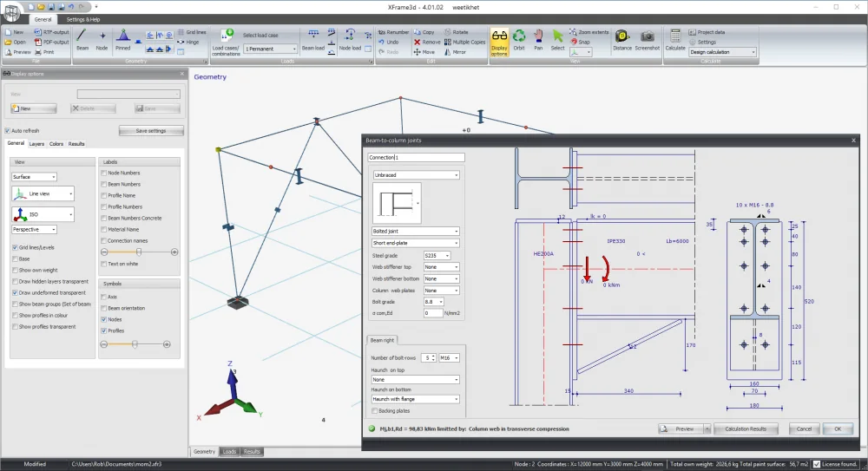Screen dimensions: 868x471
Task: Click the Node load tool
Action: tap(350, 40)
